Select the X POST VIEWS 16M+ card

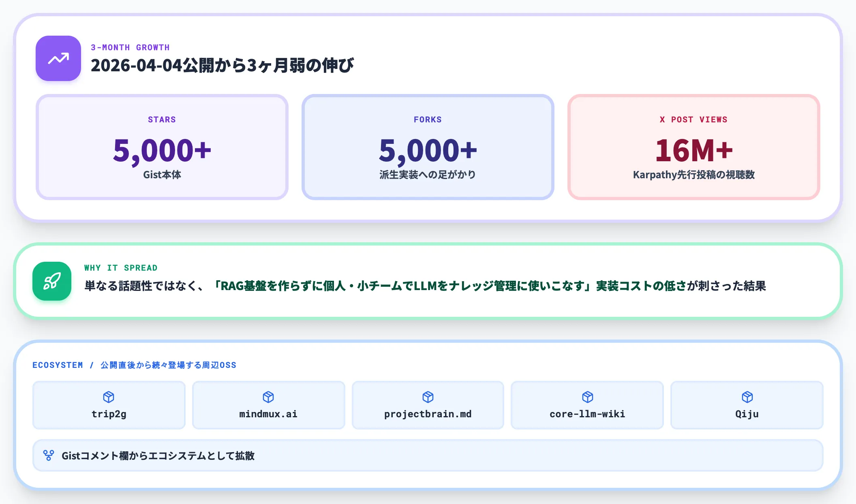(x=694, y=147)
